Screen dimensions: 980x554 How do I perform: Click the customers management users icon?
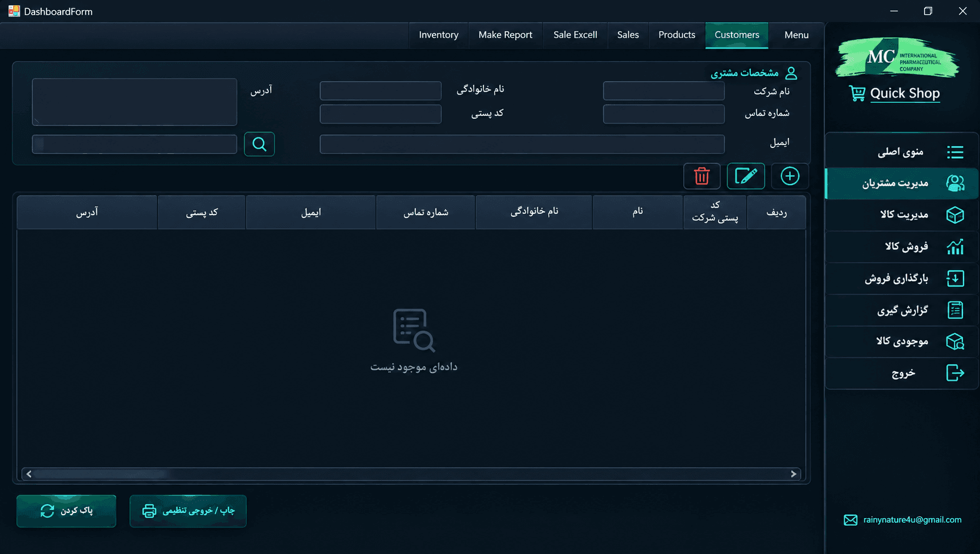tap(955, 183)
